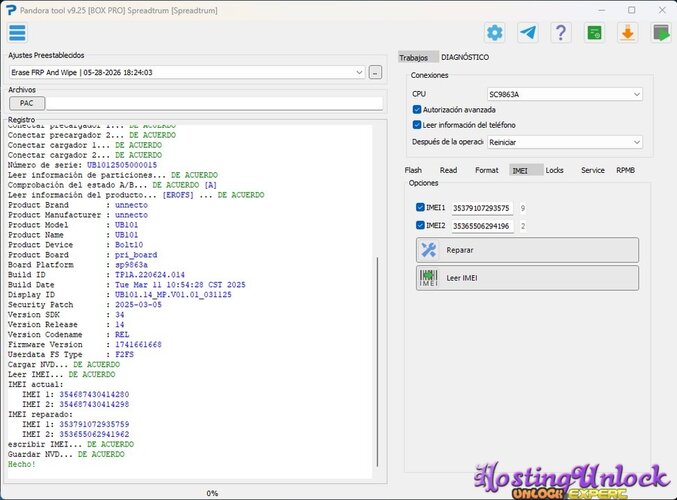Toggle Leer información del teléfono checkbox
This screenshot has width=677, height=500.
(x=417, y=125)
